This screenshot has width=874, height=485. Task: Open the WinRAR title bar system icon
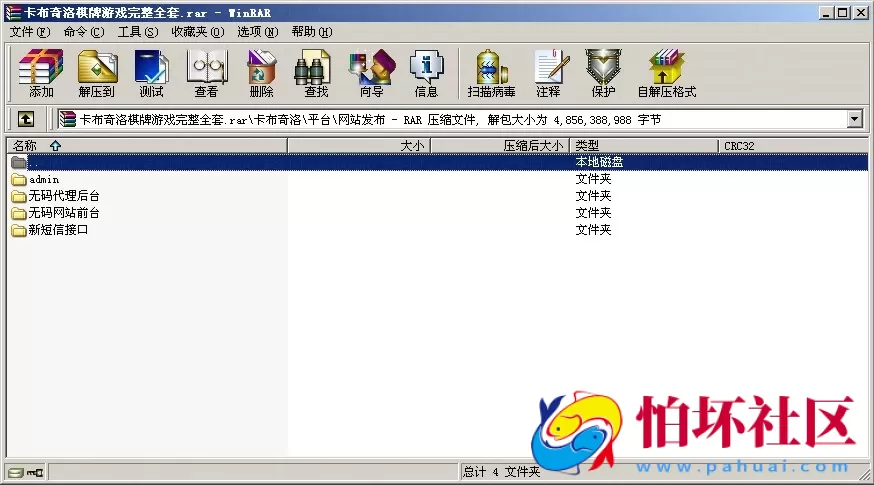(x=12, y=12)
